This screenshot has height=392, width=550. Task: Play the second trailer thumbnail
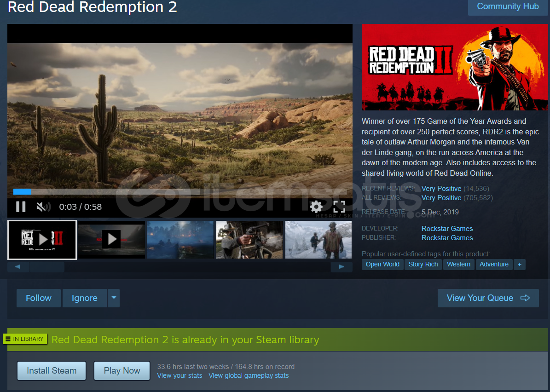[x=111, y=240]
